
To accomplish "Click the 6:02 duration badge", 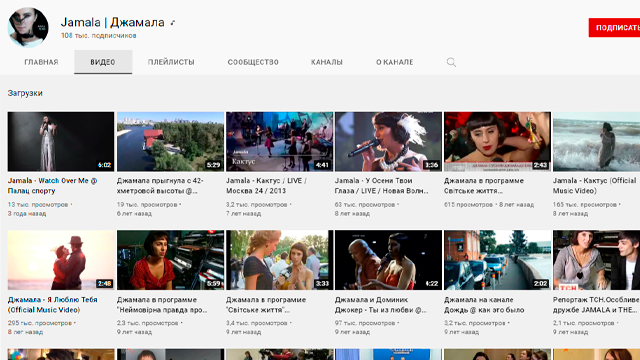I will click(x=104, y=165).
